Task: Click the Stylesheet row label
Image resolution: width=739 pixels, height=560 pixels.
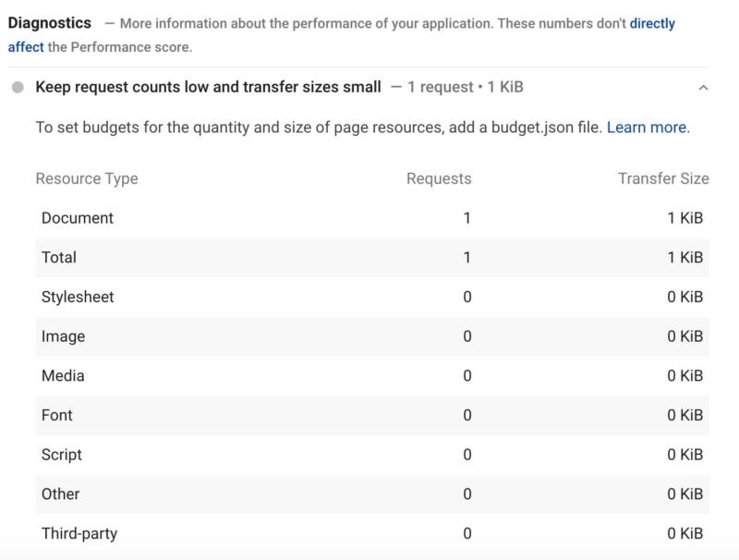Action: coord(78,297)
